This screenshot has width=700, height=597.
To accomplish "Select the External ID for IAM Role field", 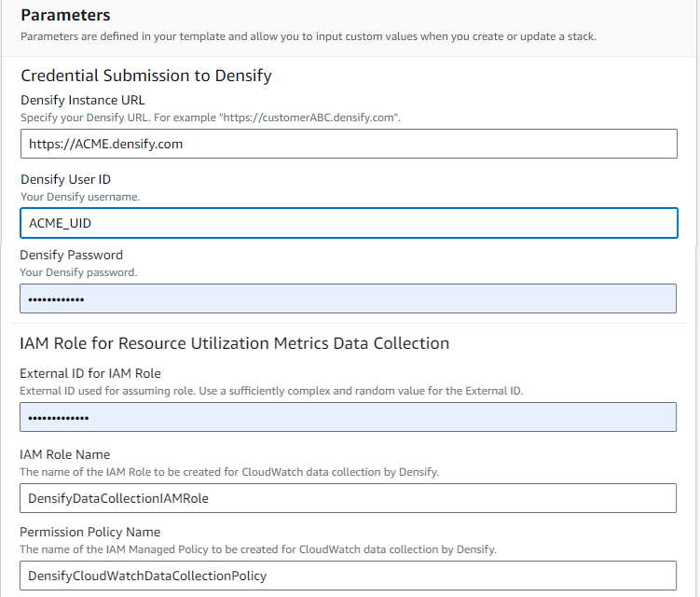I will 348,417.
